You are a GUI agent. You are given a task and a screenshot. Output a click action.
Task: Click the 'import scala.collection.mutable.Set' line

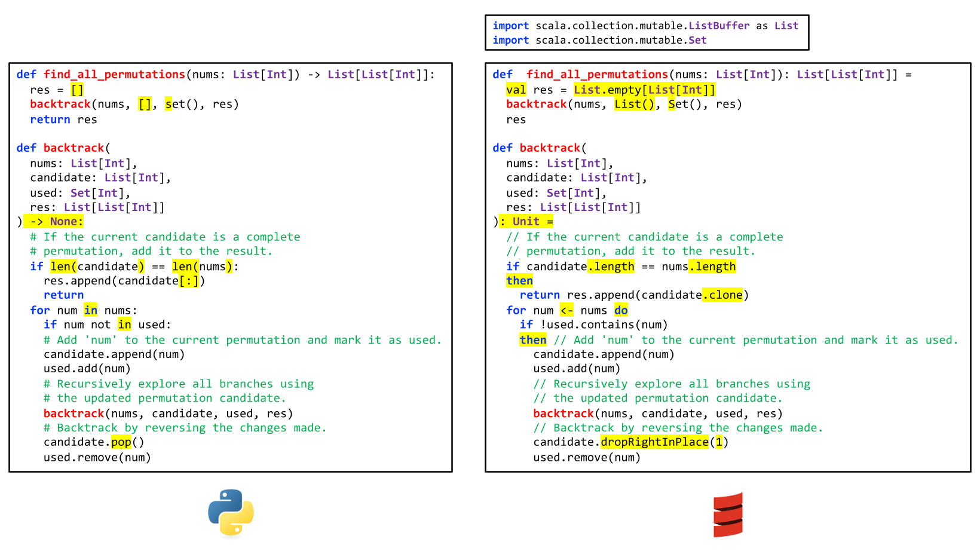[599, 40]
